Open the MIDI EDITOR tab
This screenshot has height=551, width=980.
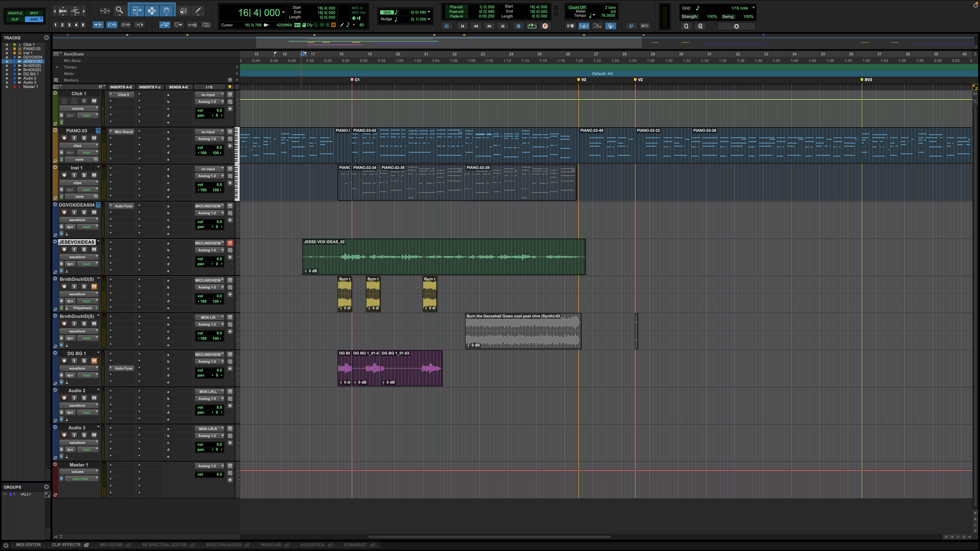(x=28, y=544)
